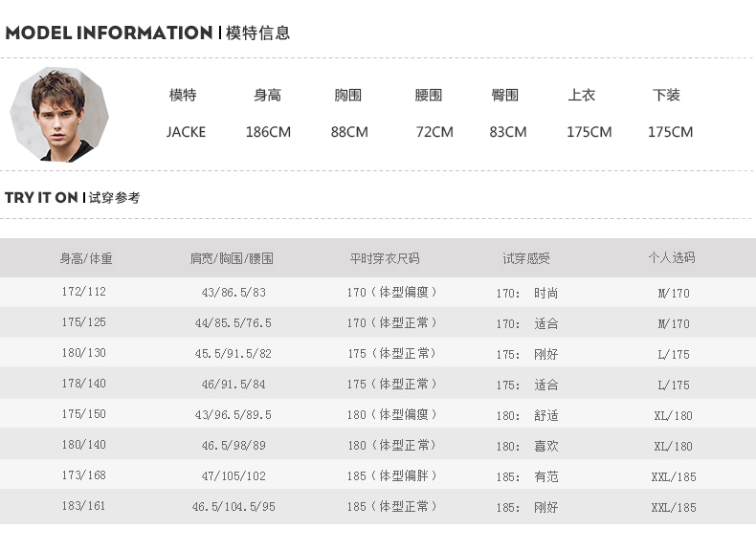Click the 83CM hip value
The image size is (756, 551).
(508, 132)
